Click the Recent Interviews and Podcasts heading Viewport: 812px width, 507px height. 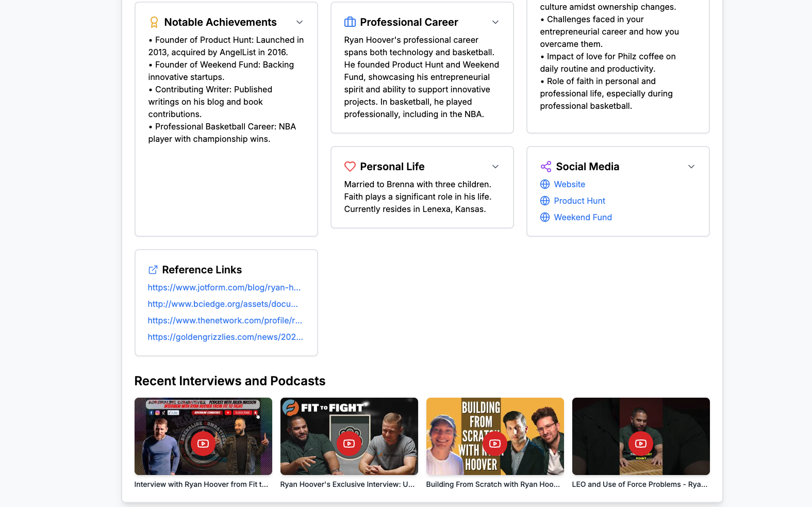click(x=230, y=381)
